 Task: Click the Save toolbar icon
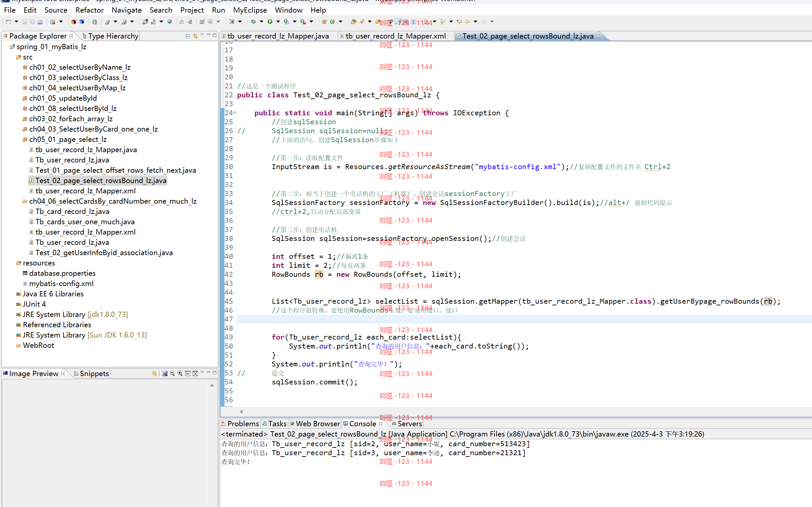[x=25, y=22]
